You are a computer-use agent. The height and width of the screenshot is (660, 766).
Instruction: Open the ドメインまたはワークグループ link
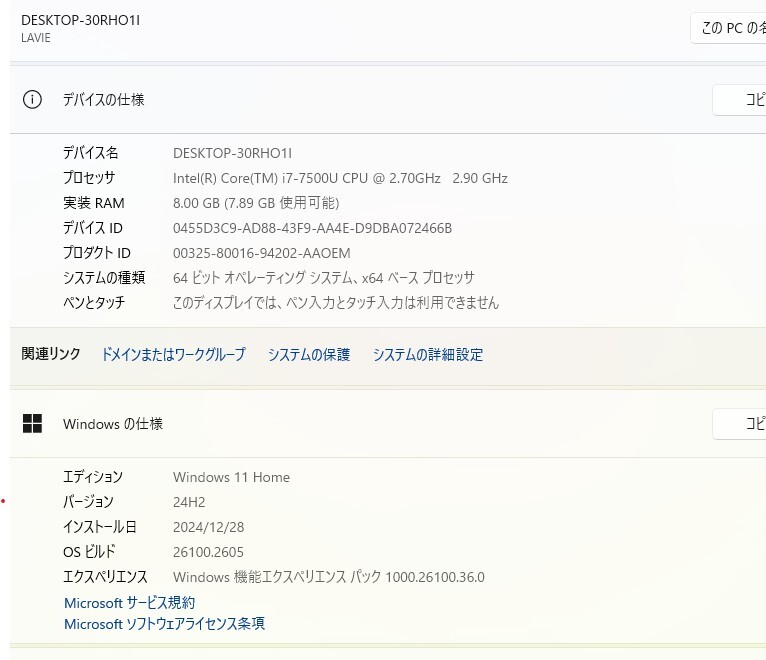tap(173, 354)
